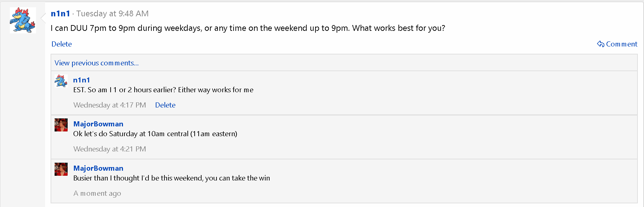Click MajorBowman's avatar on the Saturday comment
This screenshot has height=207, width=644.
coord(61,125)
